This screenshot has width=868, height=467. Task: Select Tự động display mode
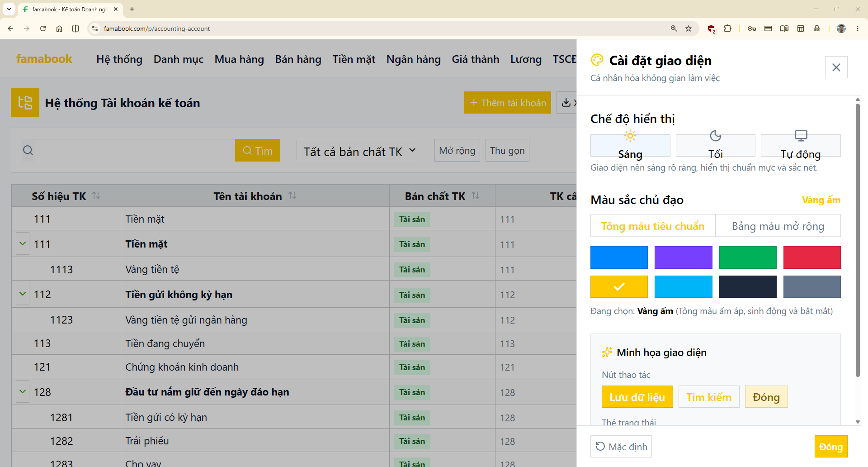pos(801,145)
